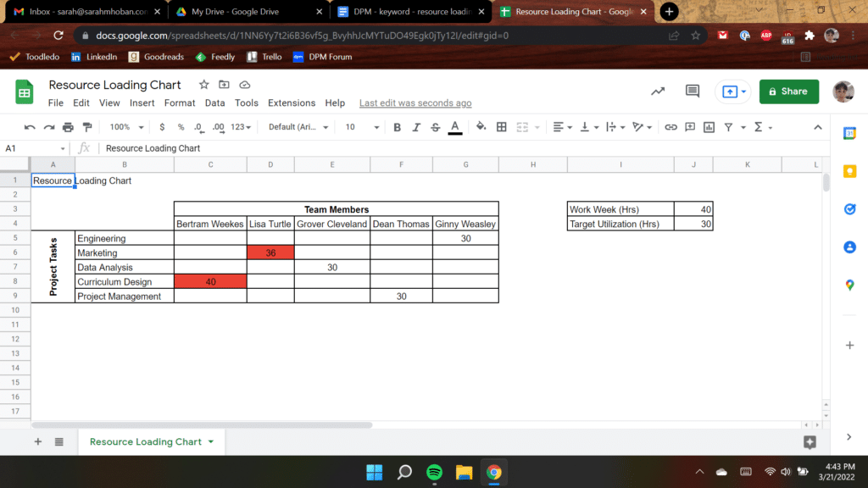Image resolution: width=868 pixels, height=488 pixels.
Task: Open the Functions sigma dropdown
Action: (763, 127)
